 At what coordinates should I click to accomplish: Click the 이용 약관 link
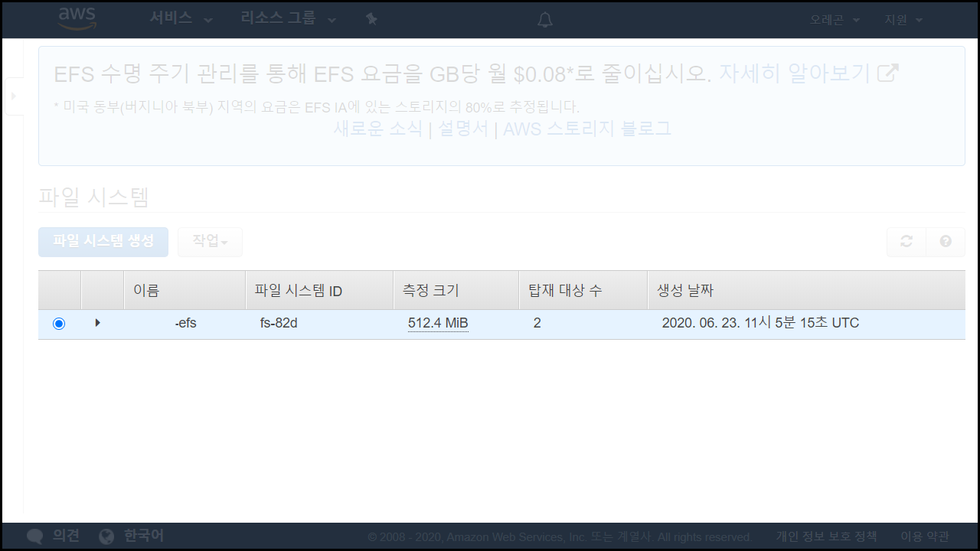pos(925,536)
